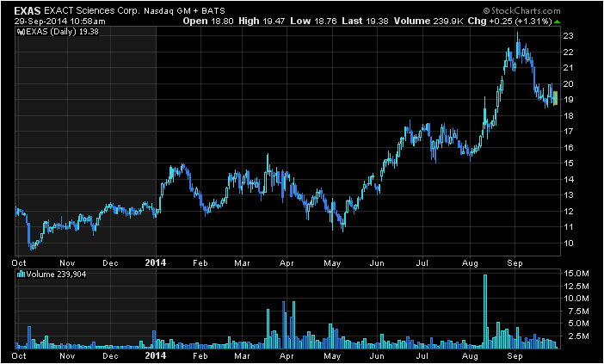
Task: Click the tallest August volume bar
Action: (x=485, y=312)
